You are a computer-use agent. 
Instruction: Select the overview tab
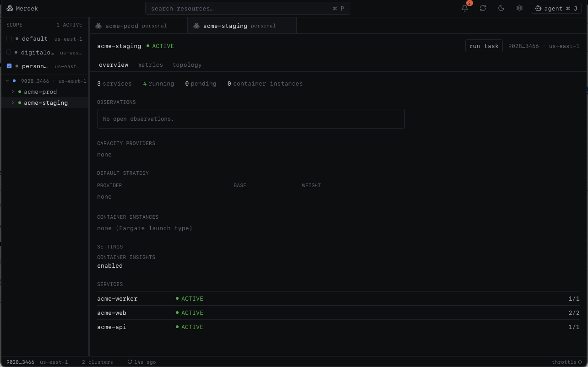click(114, 65)
